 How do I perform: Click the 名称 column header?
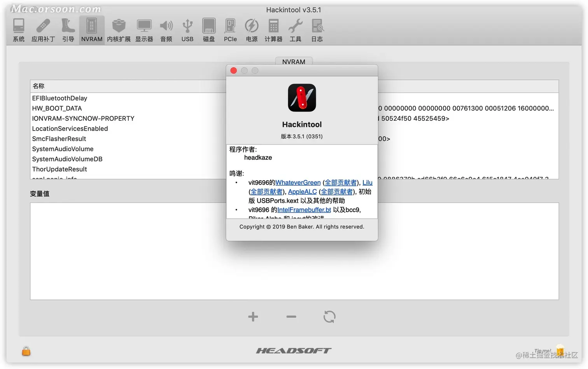click(x=128, y=86)
